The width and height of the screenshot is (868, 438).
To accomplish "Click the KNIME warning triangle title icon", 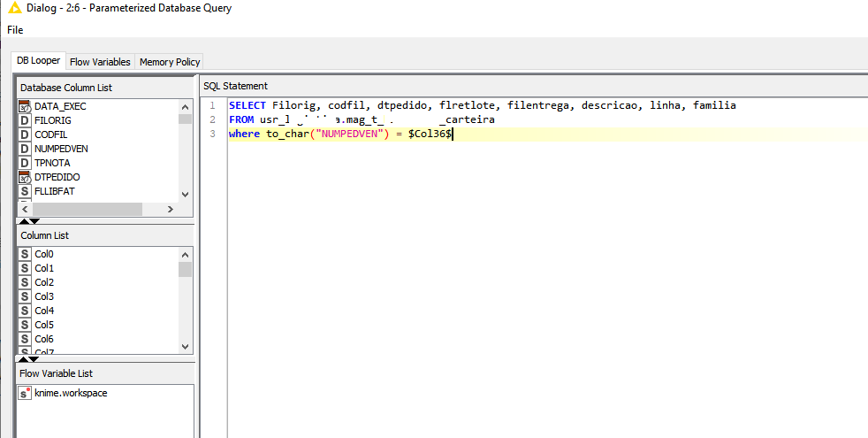I will pos(15,8).
